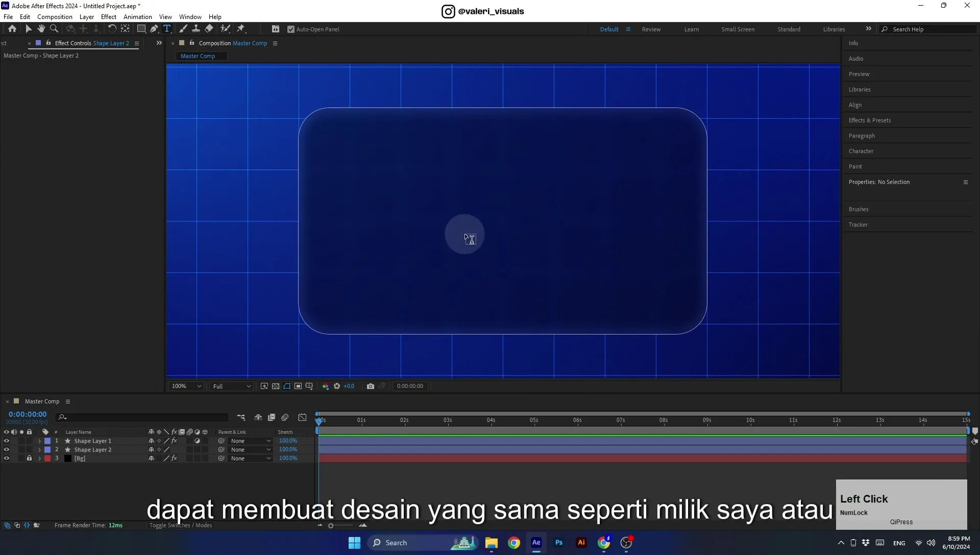
Task: Open the Effect menu
Action: [108, 17]
